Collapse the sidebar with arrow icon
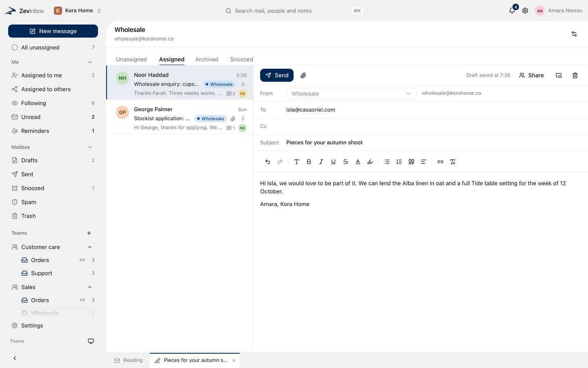 coord(15,358)
